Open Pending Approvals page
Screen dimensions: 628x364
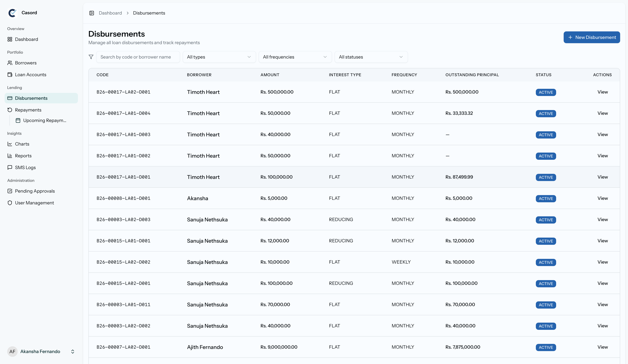(35, 191)
